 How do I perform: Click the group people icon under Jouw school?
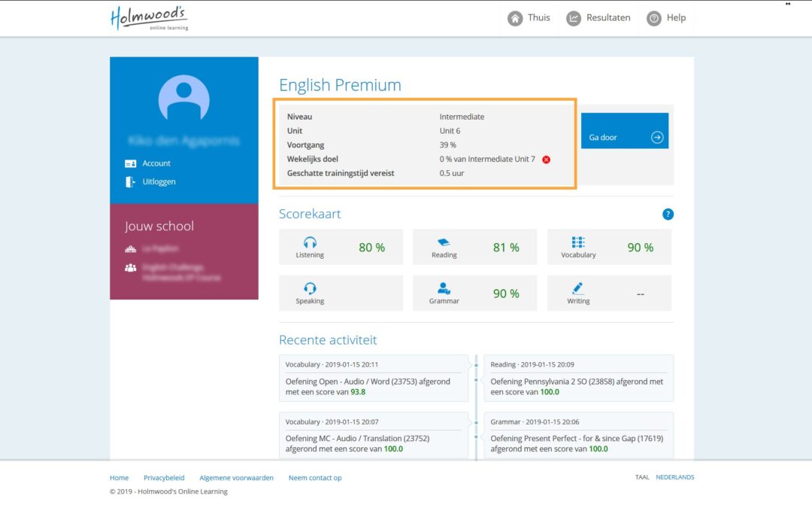point(131,267)
